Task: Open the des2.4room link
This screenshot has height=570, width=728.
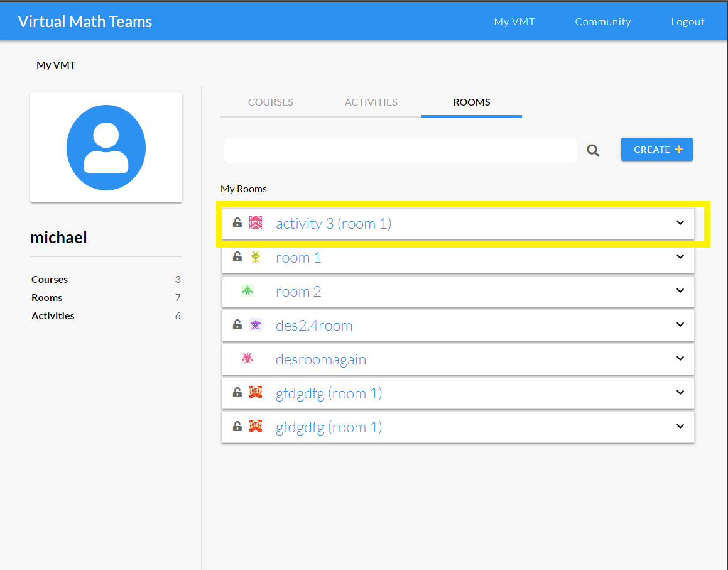Action: 314,325
